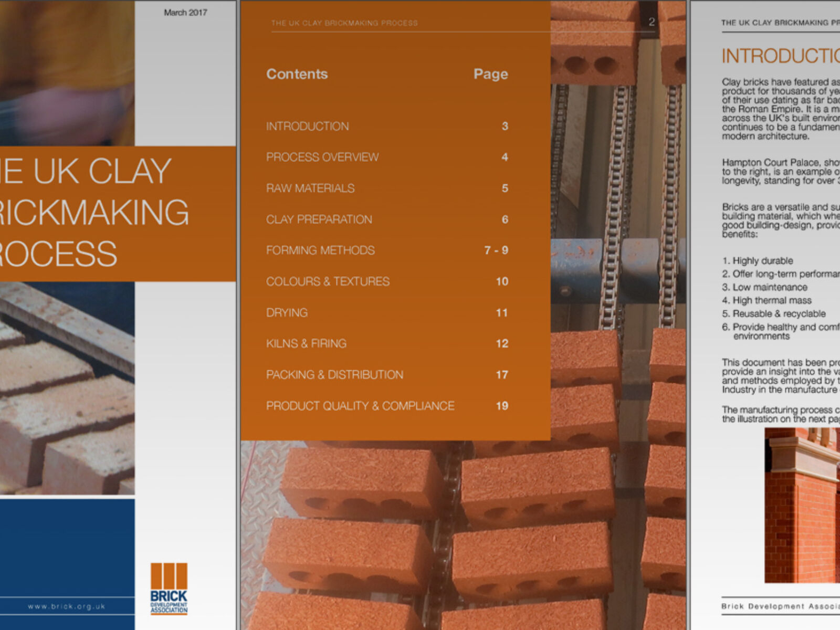The height and width of the screenshot is (630, 840).
Task: Open the COLOURS & TEXTURES contents entry
Action: pyautogui.click(x=328, y=281)
